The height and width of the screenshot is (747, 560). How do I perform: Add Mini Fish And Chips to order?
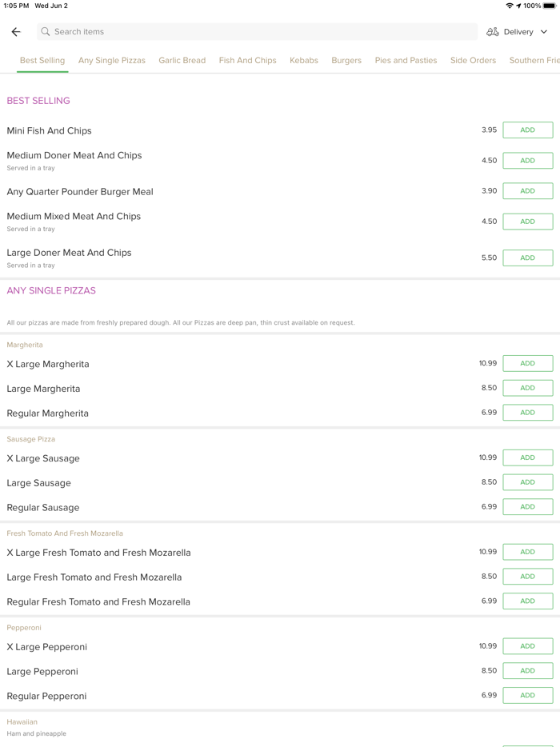(x=527, y=130)
